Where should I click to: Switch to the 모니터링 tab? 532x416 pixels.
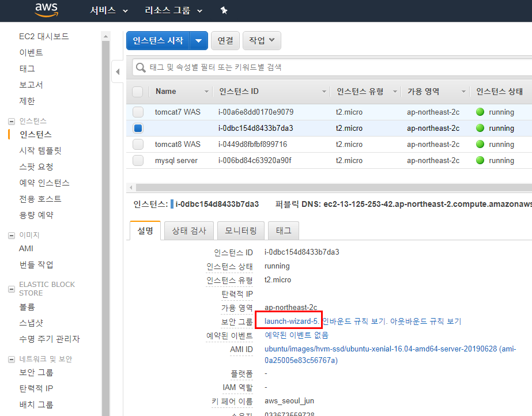click(x=241, y=230)
